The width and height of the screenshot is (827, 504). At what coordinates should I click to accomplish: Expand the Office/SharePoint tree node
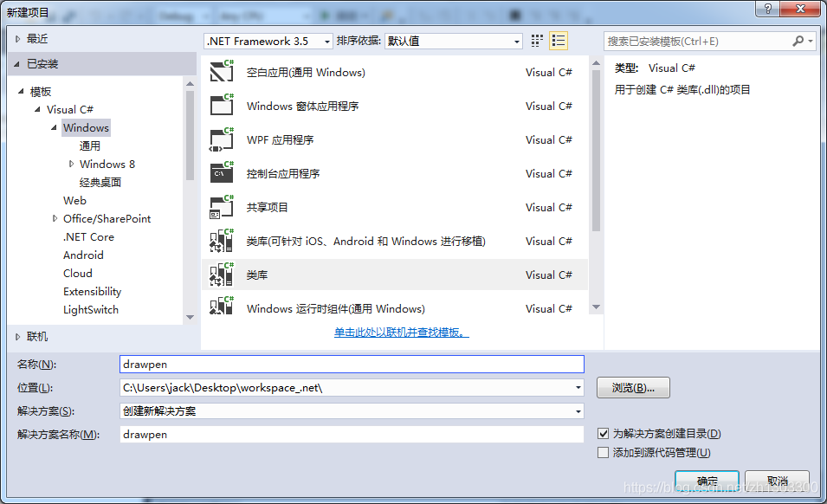click(x=55, y=218)
